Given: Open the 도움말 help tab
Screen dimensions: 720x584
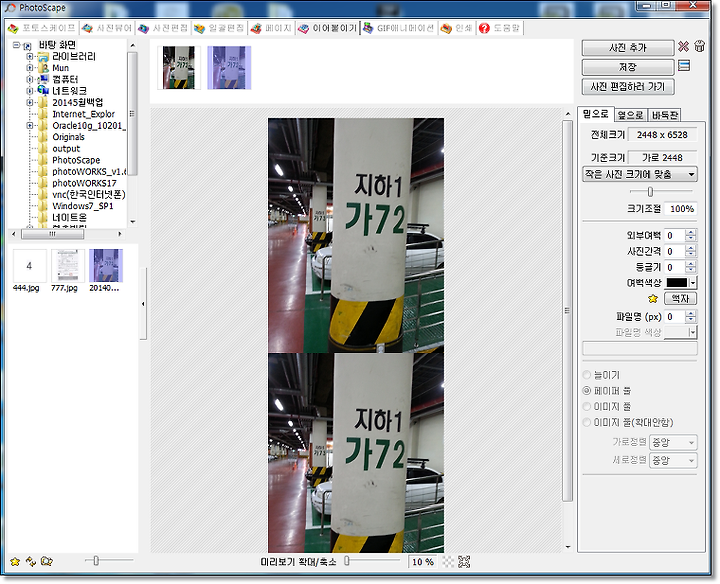Looking at the screenshot, I should click(x=500, y=28).
